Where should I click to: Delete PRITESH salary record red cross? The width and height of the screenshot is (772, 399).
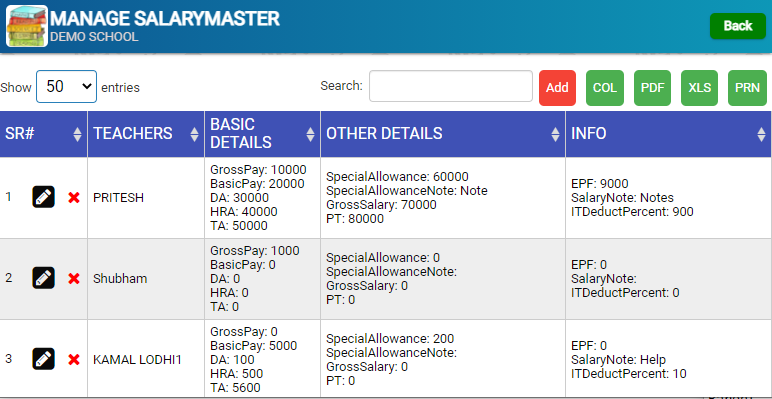[x=74, y=198]
